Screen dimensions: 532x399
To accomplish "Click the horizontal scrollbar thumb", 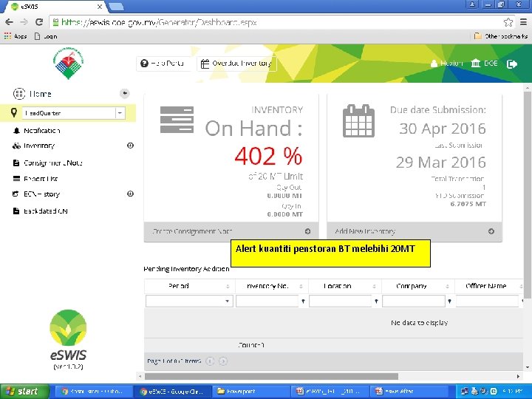I will click(271, 376).
